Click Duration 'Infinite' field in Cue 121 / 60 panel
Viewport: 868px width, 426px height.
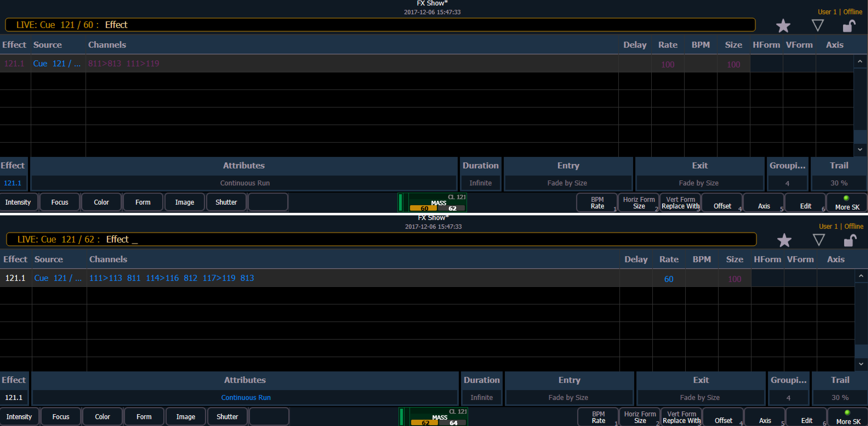coord(480,183)
